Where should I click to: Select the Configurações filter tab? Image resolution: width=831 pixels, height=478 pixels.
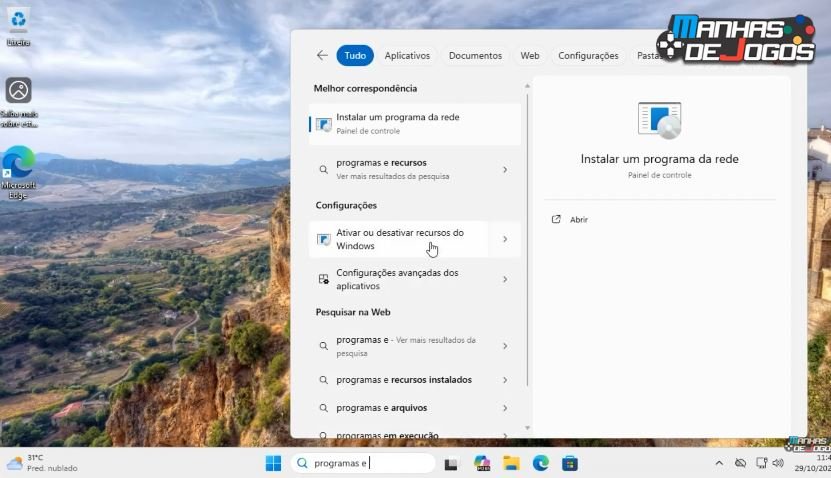[588, 56]
